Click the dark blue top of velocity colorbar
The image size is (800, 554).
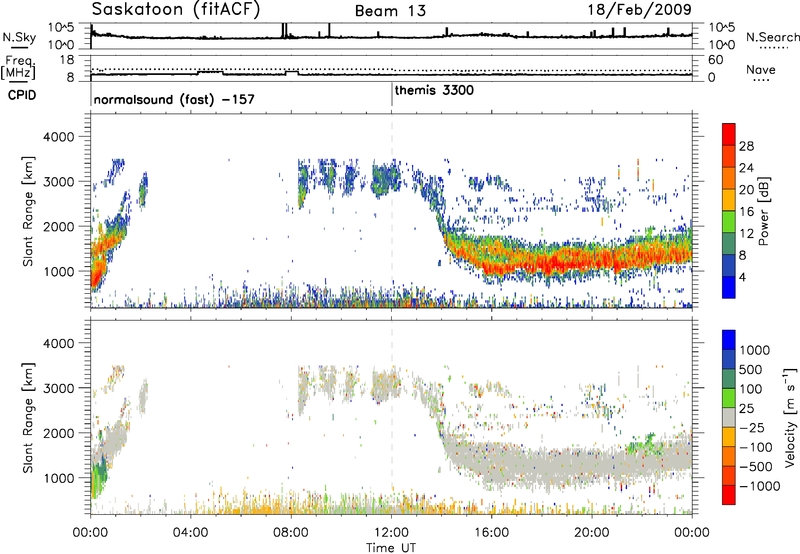(x=729, y=340)
